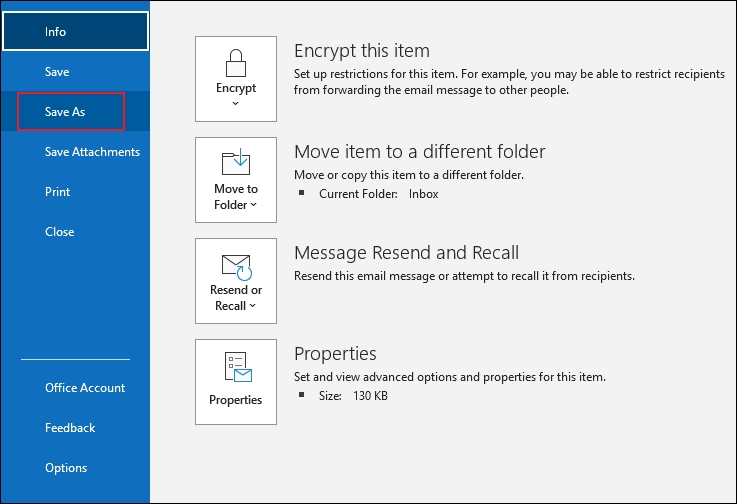
Task: Open the Save As option
Action: [65, 112]
